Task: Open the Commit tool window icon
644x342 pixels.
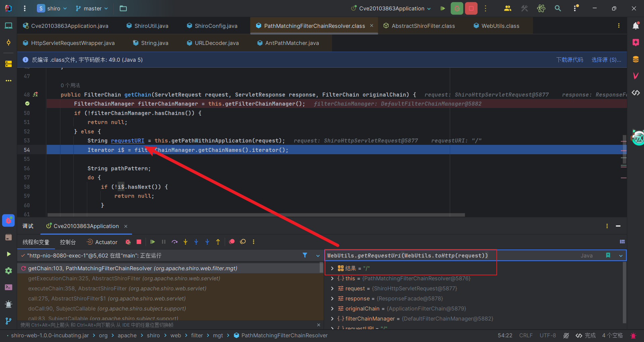Action: pos(8,43)
